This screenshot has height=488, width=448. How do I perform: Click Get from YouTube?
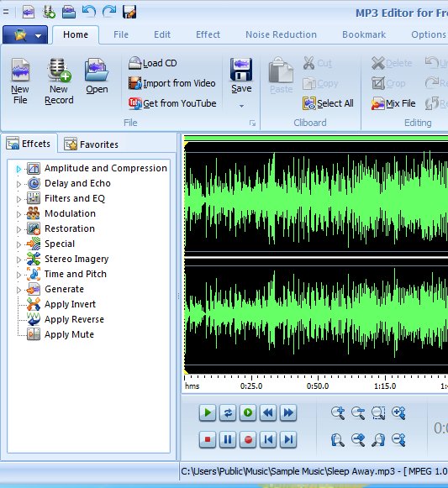tap(172, 103)
